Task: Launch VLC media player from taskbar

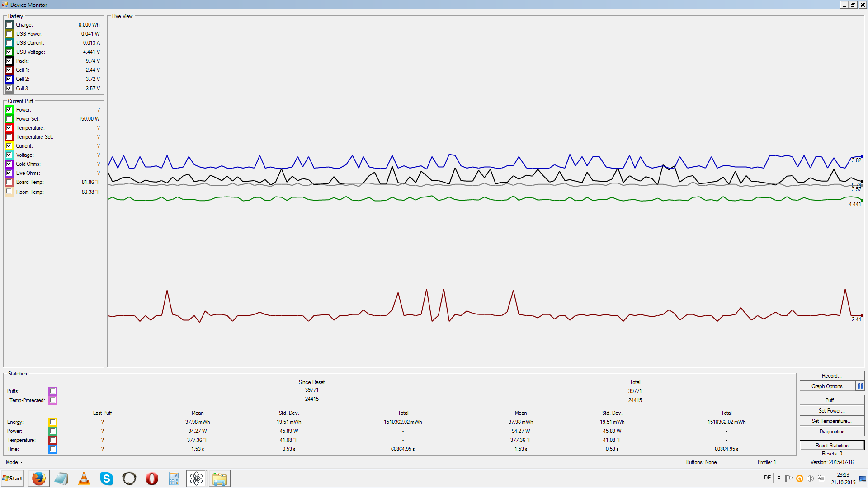Action: pyautogui.click(x=84, y=479)
